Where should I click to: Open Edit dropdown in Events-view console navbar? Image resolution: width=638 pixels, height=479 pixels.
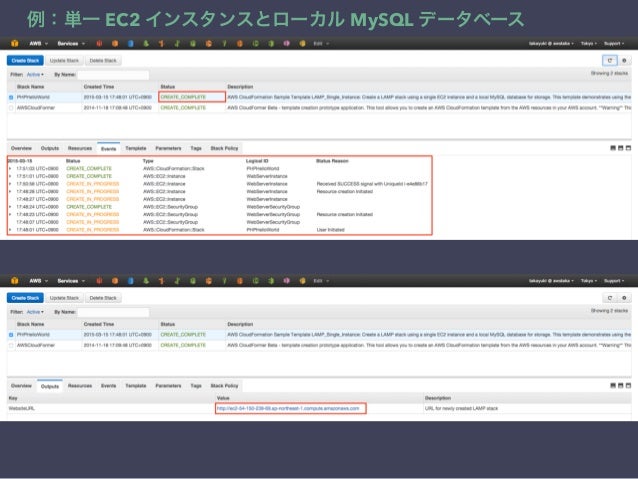tap(321, 44)
